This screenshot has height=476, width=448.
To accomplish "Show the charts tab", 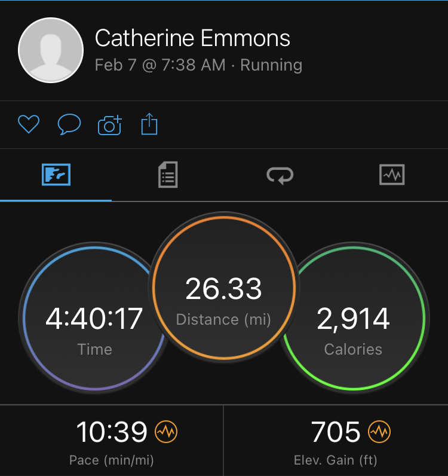I will [x=392, y=175].
